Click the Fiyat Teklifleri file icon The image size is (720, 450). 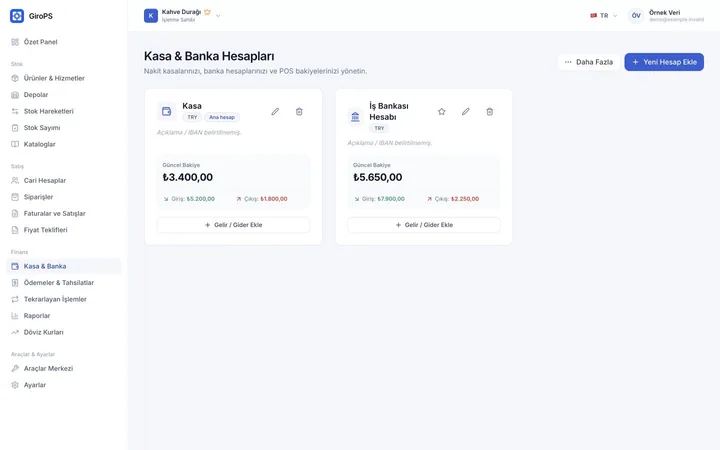15,230
